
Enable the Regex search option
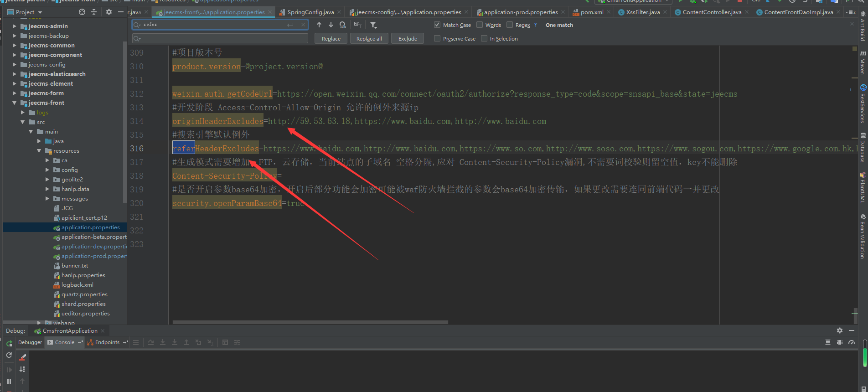510,25
